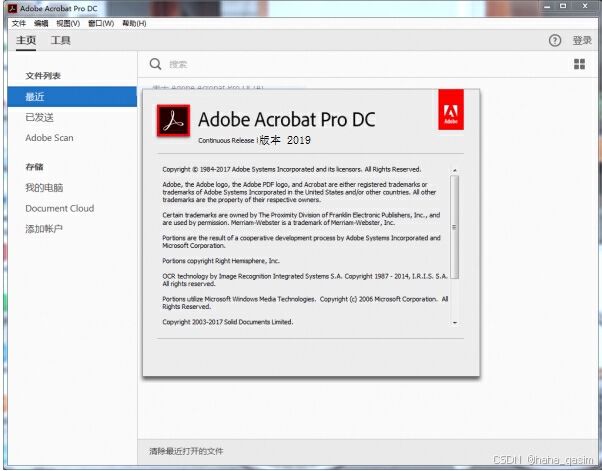Click the About dialog scrollbar thumb
The height and width of the screenshot is (471, 602).
click(455, 227)
